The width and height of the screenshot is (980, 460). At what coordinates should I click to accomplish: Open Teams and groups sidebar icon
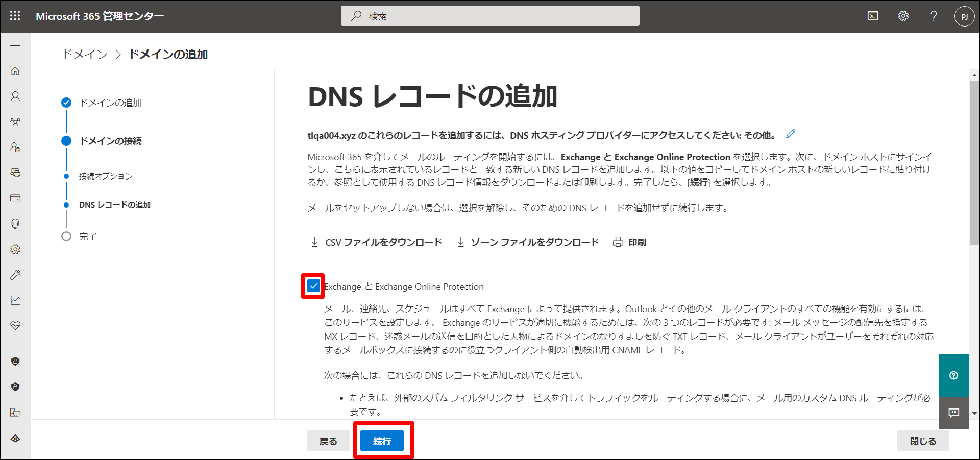click(x=15, y=122)
